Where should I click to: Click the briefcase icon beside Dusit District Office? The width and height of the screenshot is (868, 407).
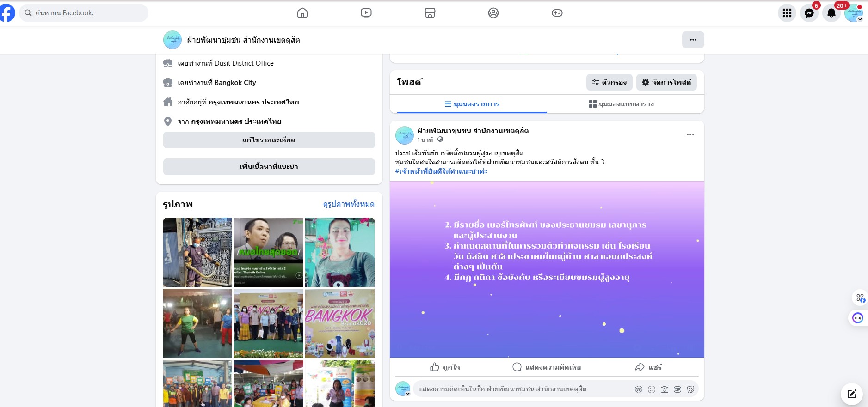pos(168,63)
